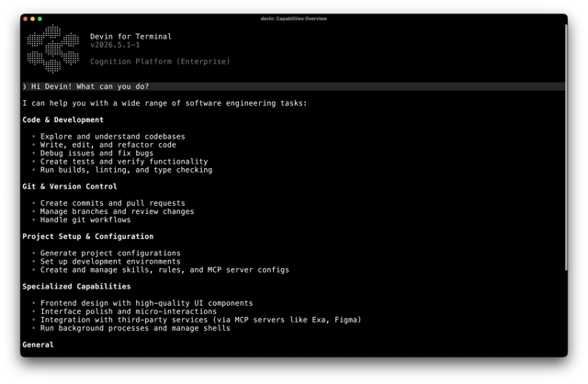Screen dimensions: 588x384
Task: Click the 'Git & Version Control' heading
Action: (70, 186)
